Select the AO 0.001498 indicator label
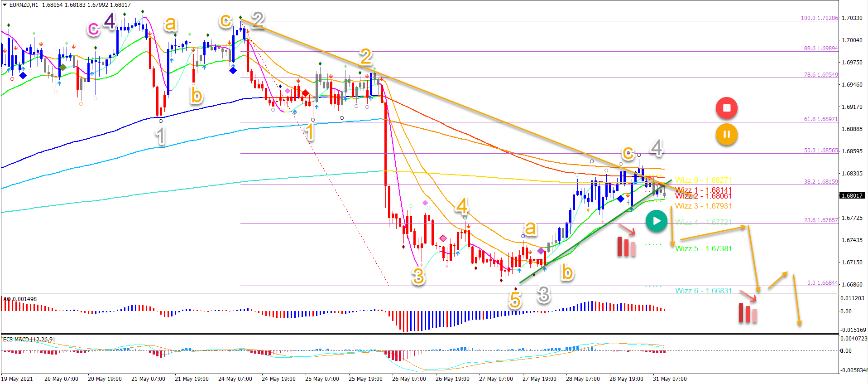The image size is (868, 384). [x=20, y=299]
